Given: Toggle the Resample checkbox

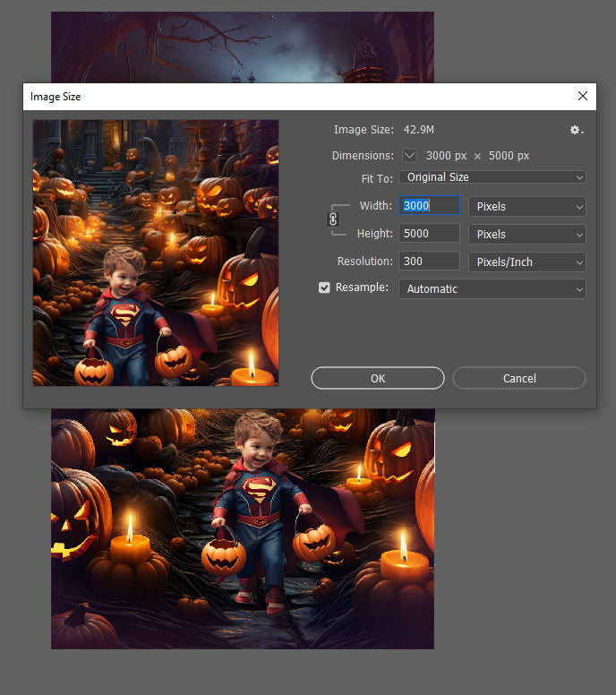Looking at the screenshot, I should click(x=324, y=287).
